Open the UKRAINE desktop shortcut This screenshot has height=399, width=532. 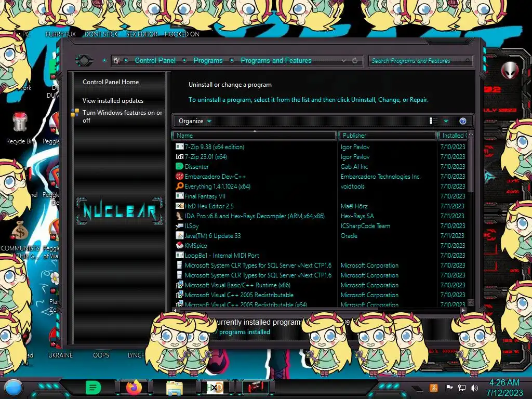pyautogui.click(x=60, y=355)
